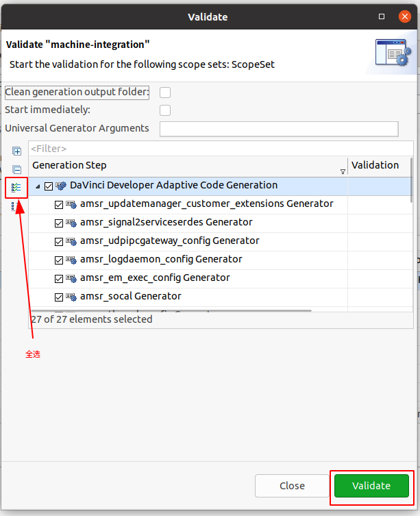Click the amsr_udpipcgateway_config generator icon
420x516 pixels.
coord(71,241)
